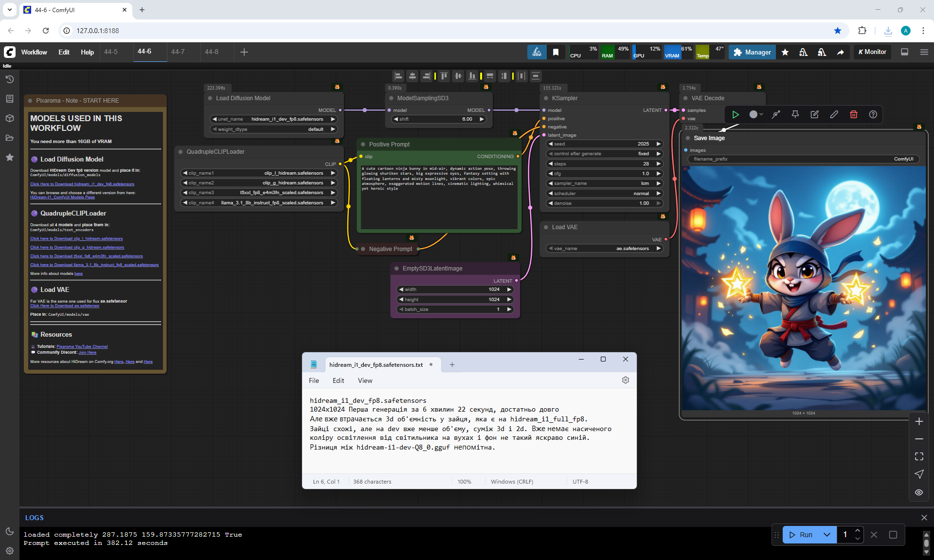The height and width of the screenshot is (560, 934).
Task: Increase the seed value arrow in KSampler
Action: coord(659,144)
